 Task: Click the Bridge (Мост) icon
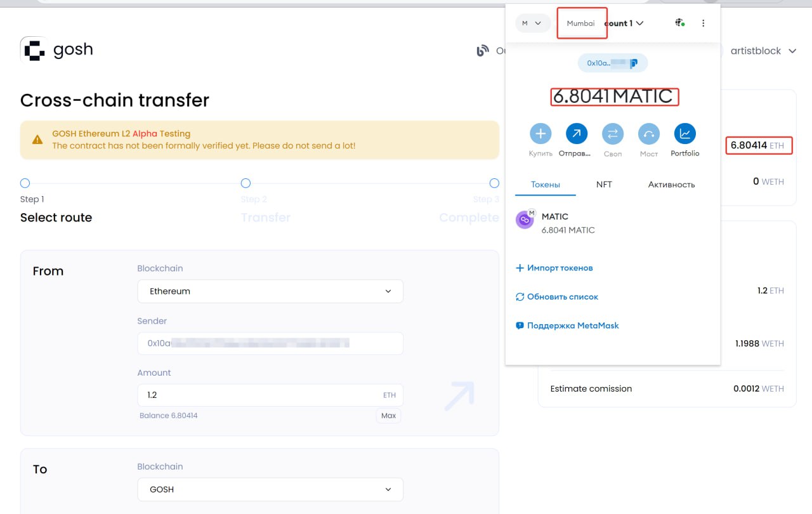(649, 134)
